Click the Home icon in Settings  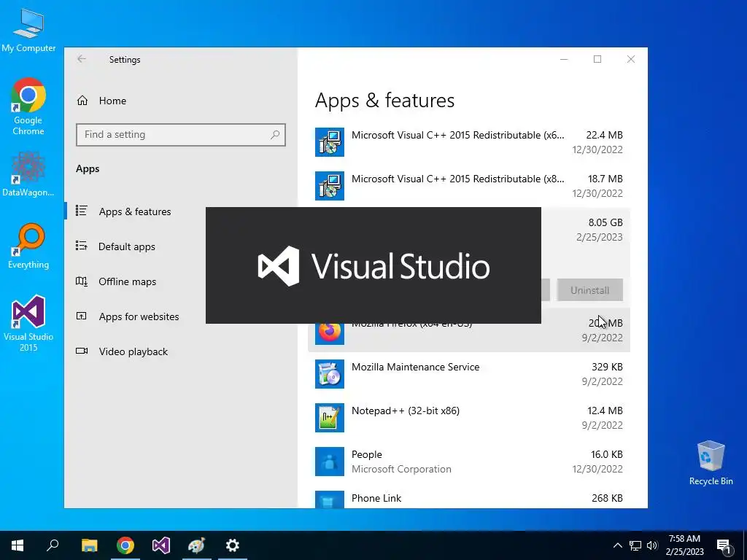82,101
